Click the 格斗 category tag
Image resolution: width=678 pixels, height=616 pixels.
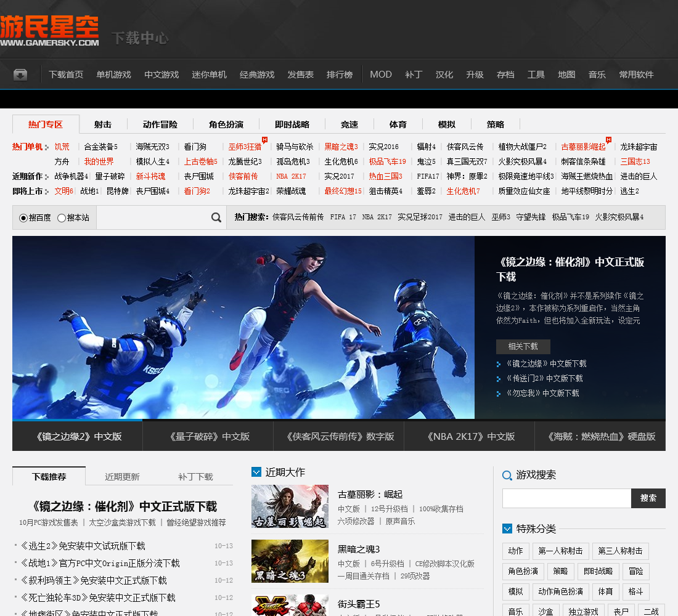pyautogui.click(x=635, y=591)
